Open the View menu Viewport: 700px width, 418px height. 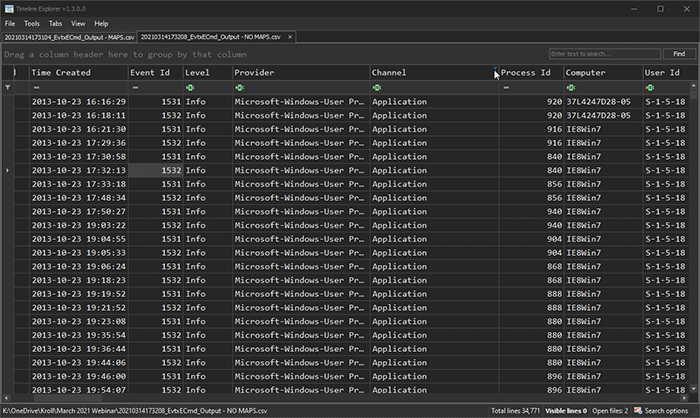78,24
